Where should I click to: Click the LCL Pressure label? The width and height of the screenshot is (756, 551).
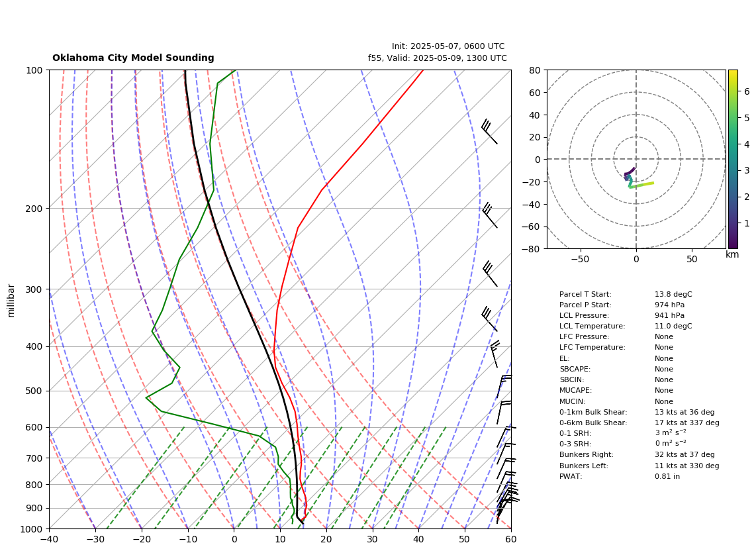584,315
